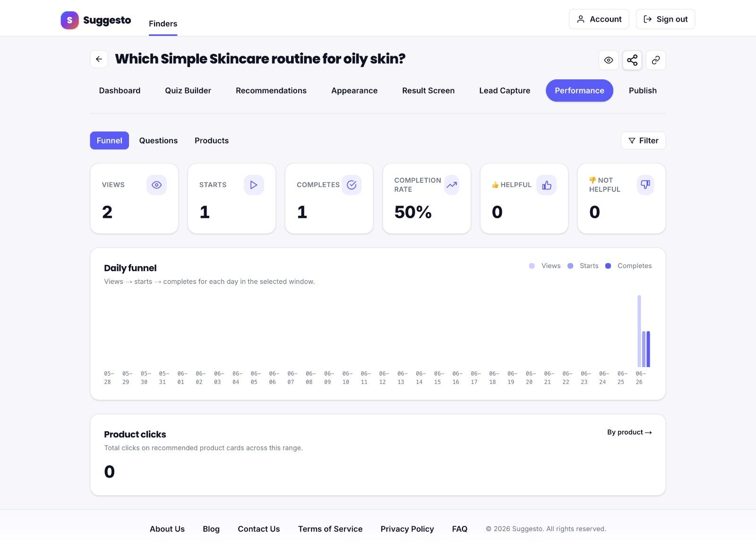Switch to the Questions sub-tab
Viewport: 756px width, 548px height.
click(x=158, y=140)
